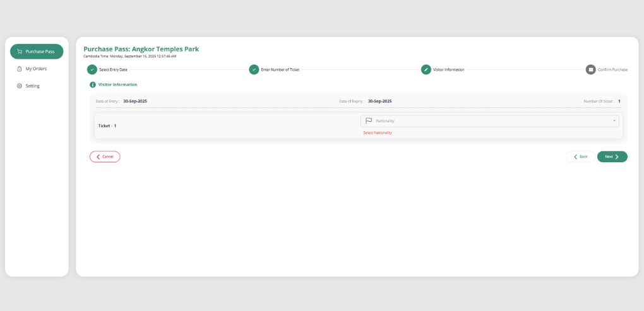Screen dimensions: 644x311
Task: Click the Cambodia Time timestamp text
Action: pyautogui.click(x=130, y=56)
